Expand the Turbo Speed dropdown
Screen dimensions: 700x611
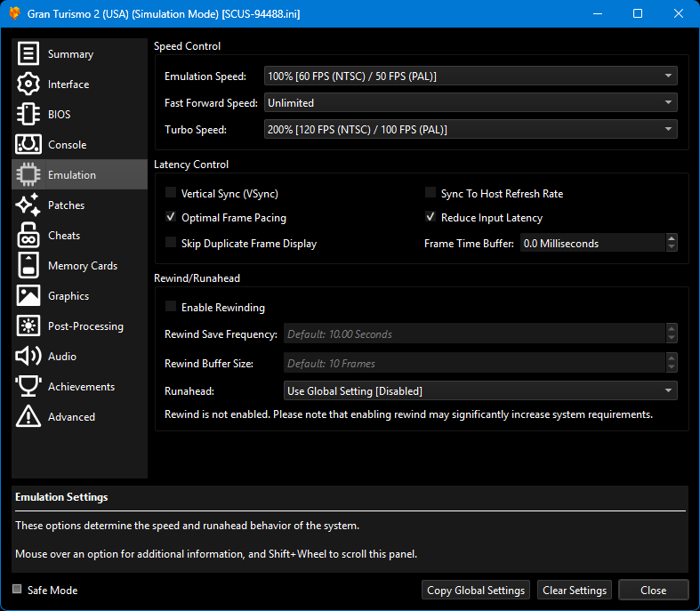(471, 130)
